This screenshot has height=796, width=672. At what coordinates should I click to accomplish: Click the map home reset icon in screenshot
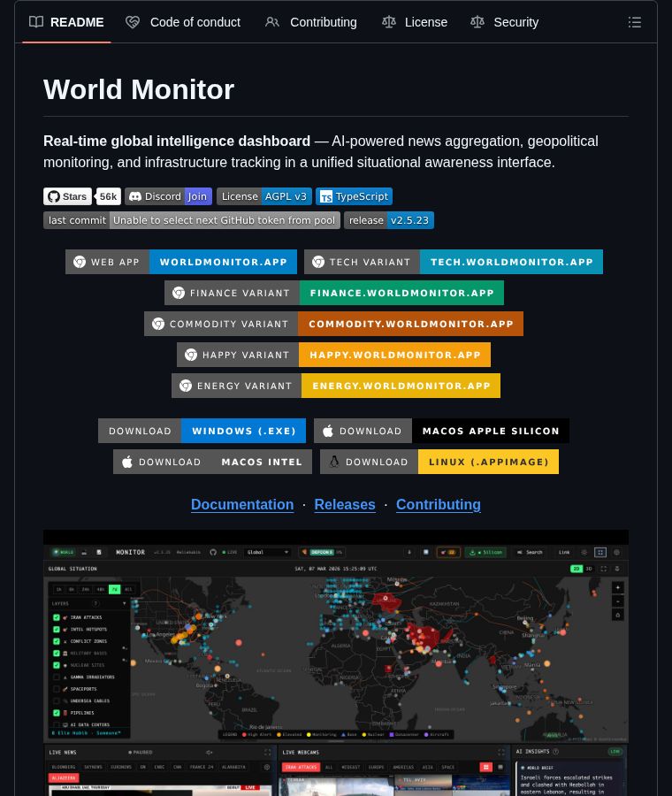[618, 615]
